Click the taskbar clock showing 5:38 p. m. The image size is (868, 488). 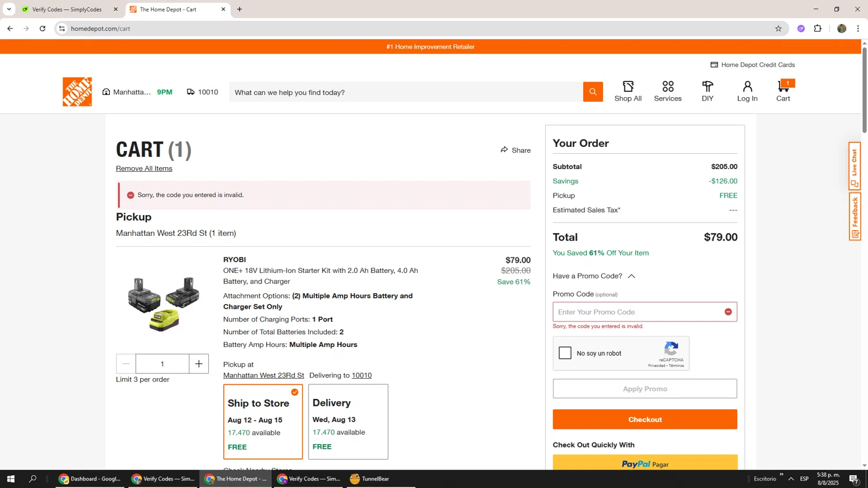[827, 479]
